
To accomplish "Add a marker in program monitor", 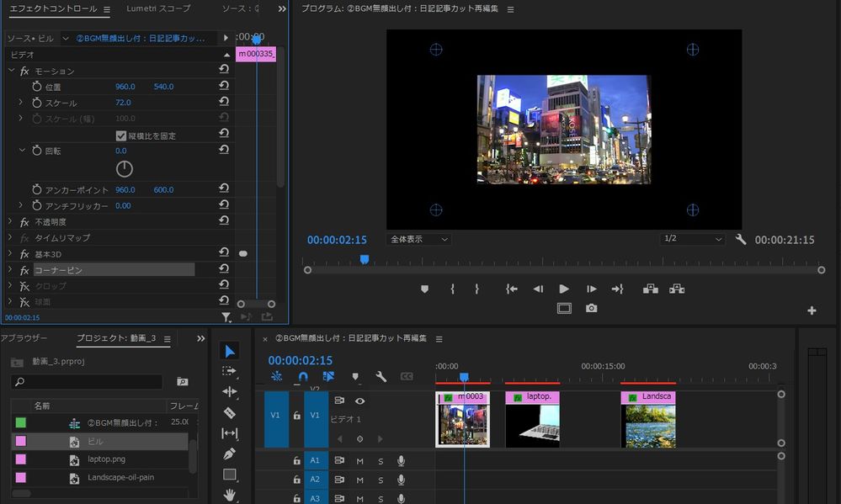I will point(424,289).
